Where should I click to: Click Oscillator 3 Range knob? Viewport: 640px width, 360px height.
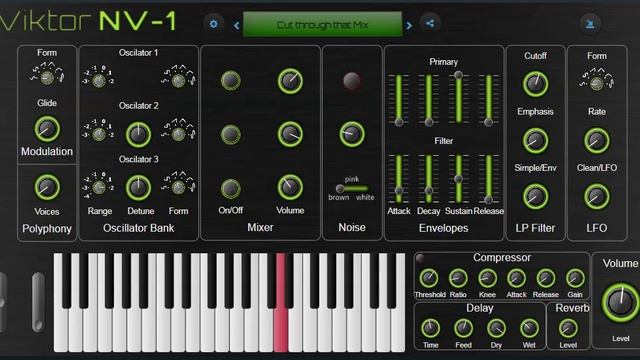click(99, 187)
